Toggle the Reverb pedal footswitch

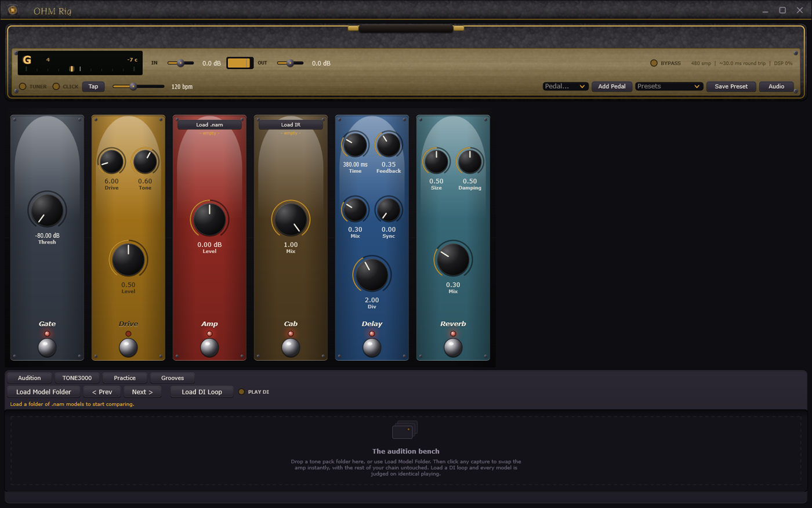click(453, 347)
